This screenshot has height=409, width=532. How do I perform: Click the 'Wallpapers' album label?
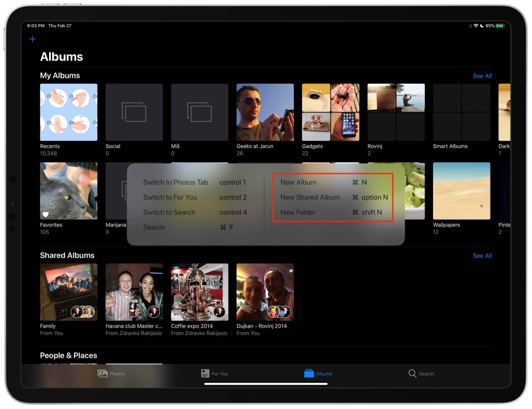click(446, 225)
